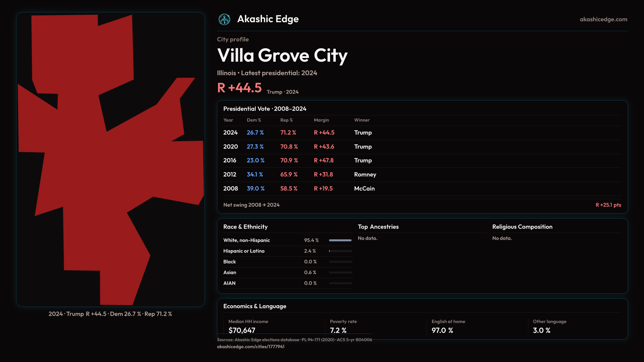Click the Akashic Edge logo icon
The image size is (644, 362).
point(224,19)
